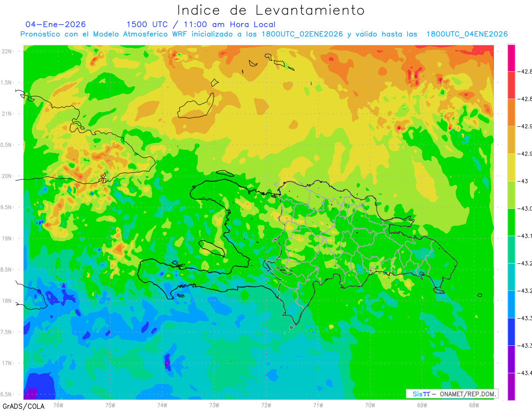Pick the cyan swatch in the color bar
Viewport: 532px width, 411px height.
511,277
